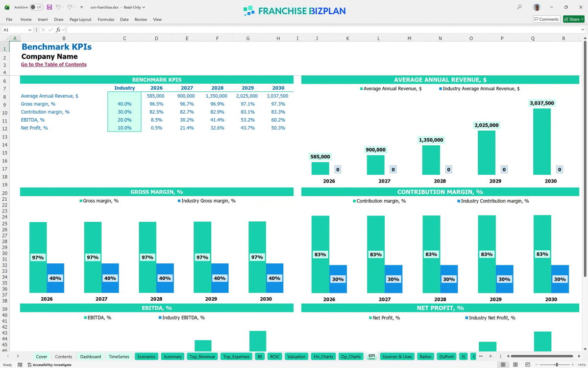Switch to the Home ribbon tab

[x=26, y=19]
